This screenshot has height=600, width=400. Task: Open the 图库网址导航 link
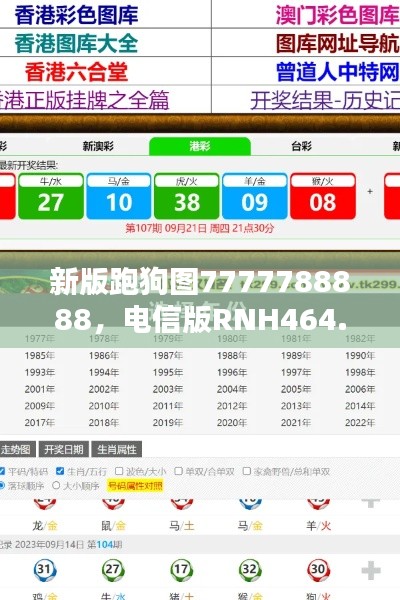pos(338,43)
